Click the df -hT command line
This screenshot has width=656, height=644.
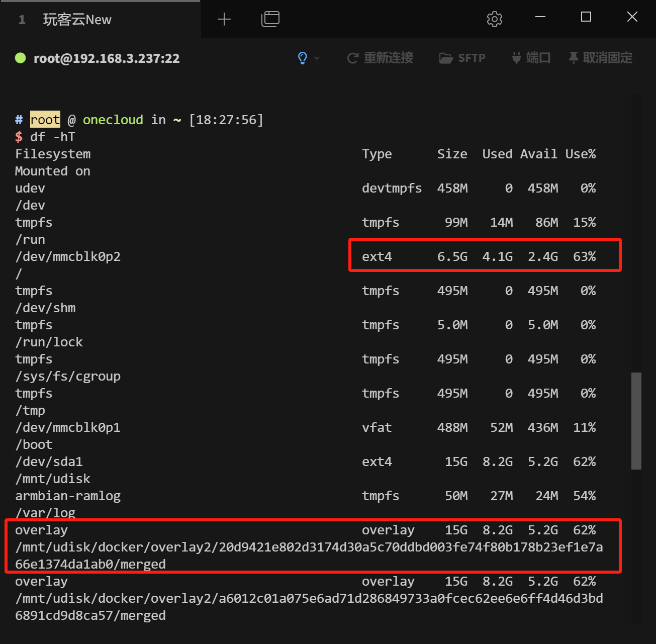[53, 137]
